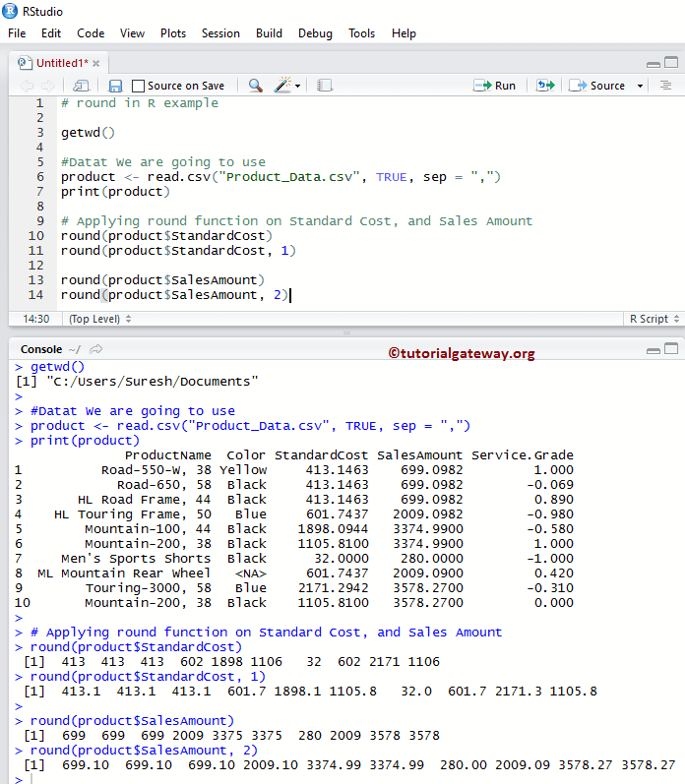Open the View menu

point(132,33)
